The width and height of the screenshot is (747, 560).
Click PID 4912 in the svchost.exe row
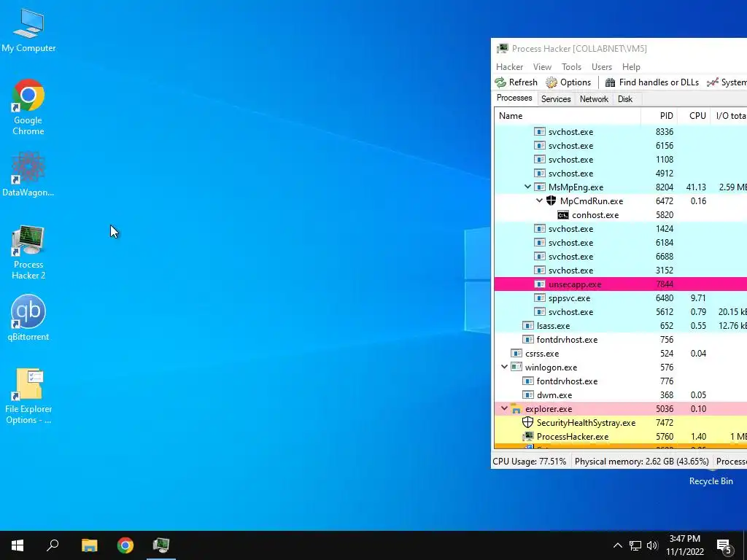pyautogui.click(x=664, y=174)
